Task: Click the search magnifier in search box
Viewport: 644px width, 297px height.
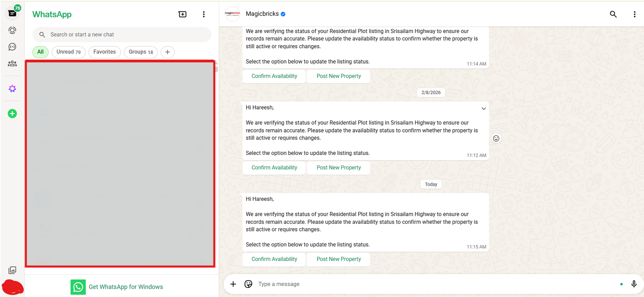Action: tap(42, 35)
